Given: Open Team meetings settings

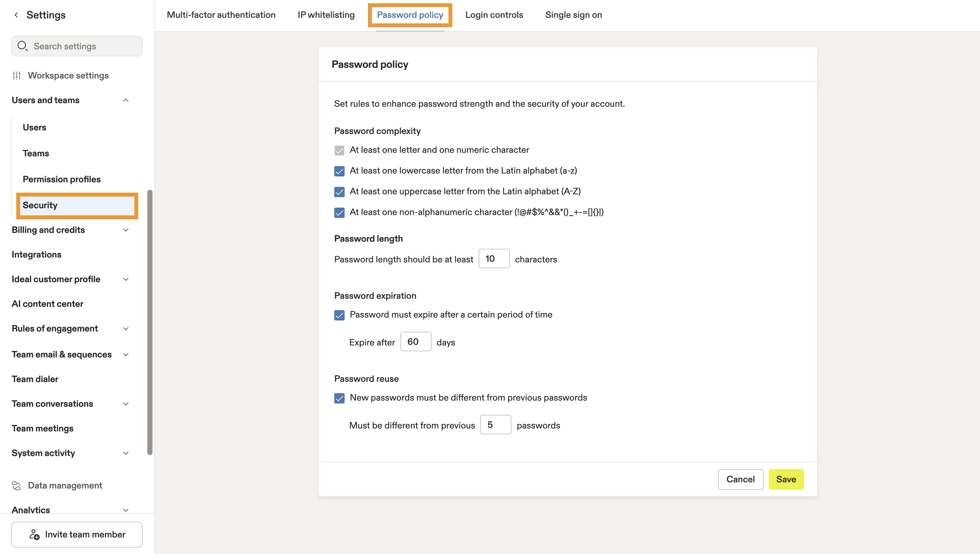Looking at the screenshot, I should 43,428.
